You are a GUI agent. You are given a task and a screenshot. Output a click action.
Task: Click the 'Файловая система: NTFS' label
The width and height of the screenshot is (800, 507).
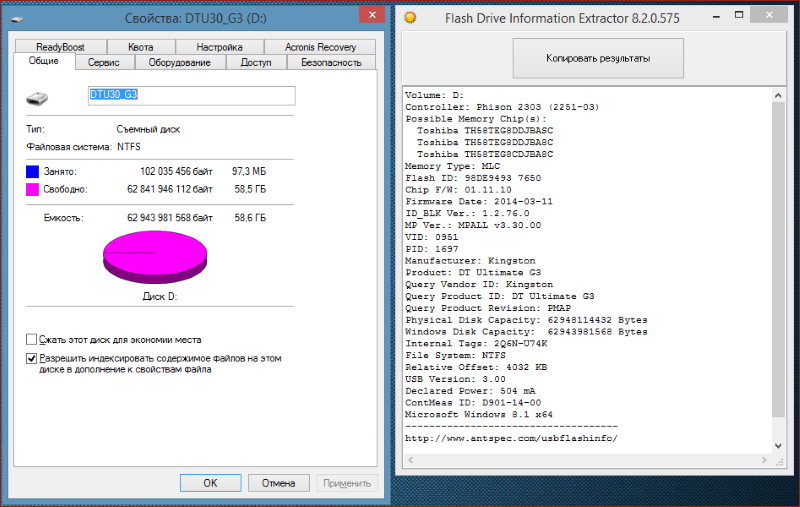[x=84, y=147]
